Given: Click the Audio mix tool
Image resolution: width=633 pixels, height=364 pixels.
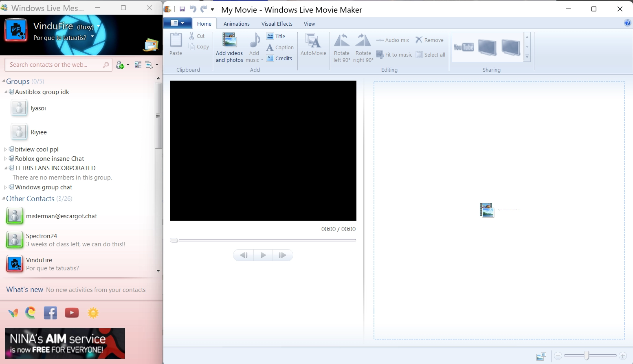Looking at the screenshot, I should 393,40.
